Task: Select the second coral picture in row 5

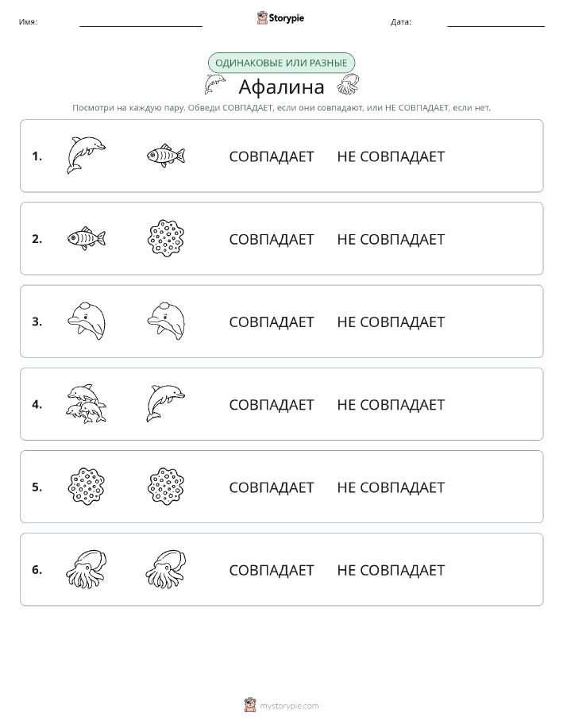Action: click(x=166, y=486)
